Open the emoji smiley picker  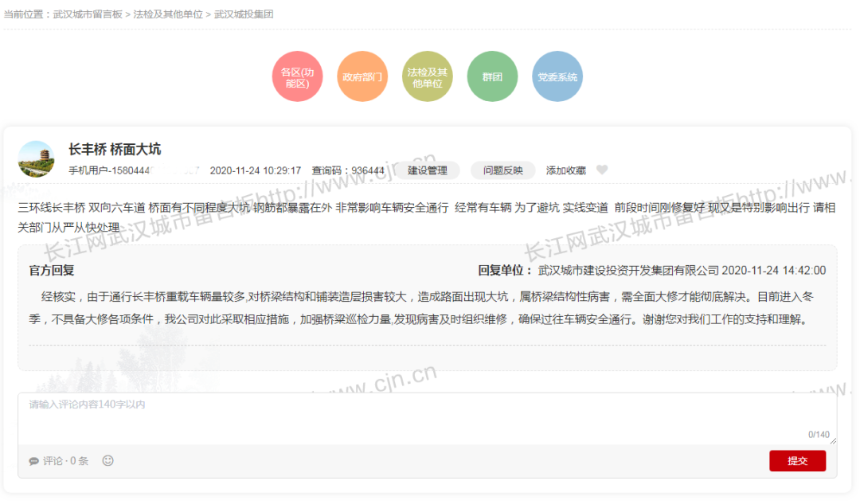(108, 460)
